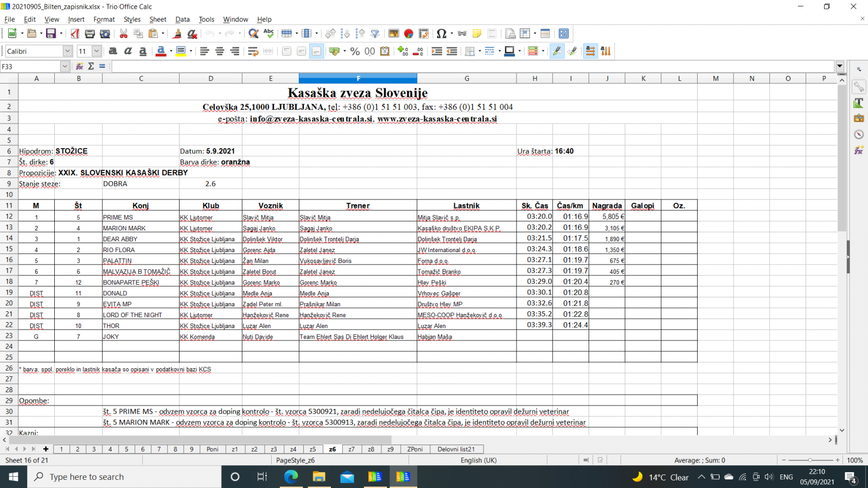Export the spreadsheet as PDF
The width and height of the screenshot is (868, 488).
(x=75, y=34)
